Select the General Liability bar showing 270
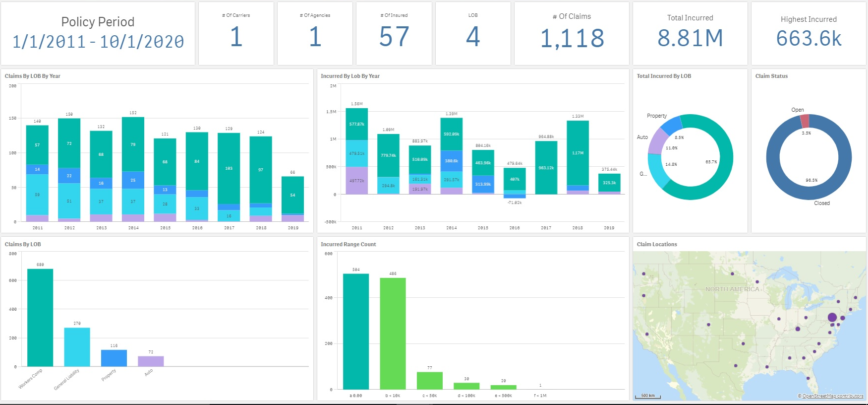Viewport: 868px width, 405px height. (x=77, y=347)
